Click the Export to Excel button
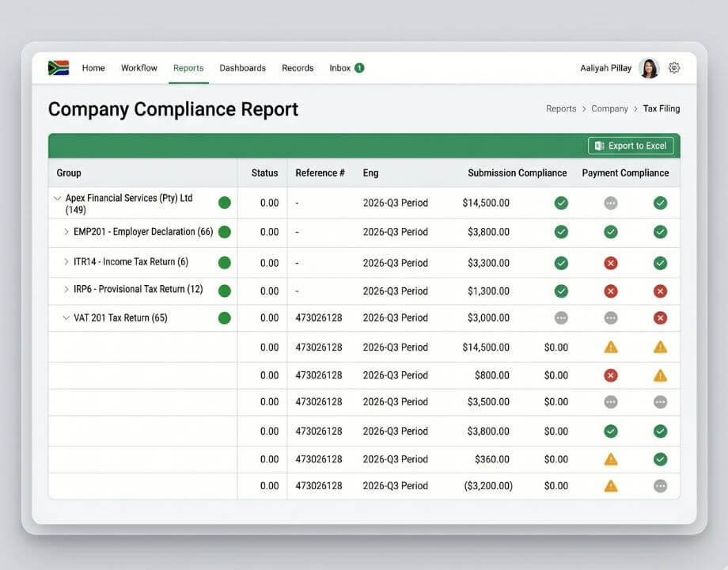This screenshot has width=728, height=570. [x=631, y=146]
